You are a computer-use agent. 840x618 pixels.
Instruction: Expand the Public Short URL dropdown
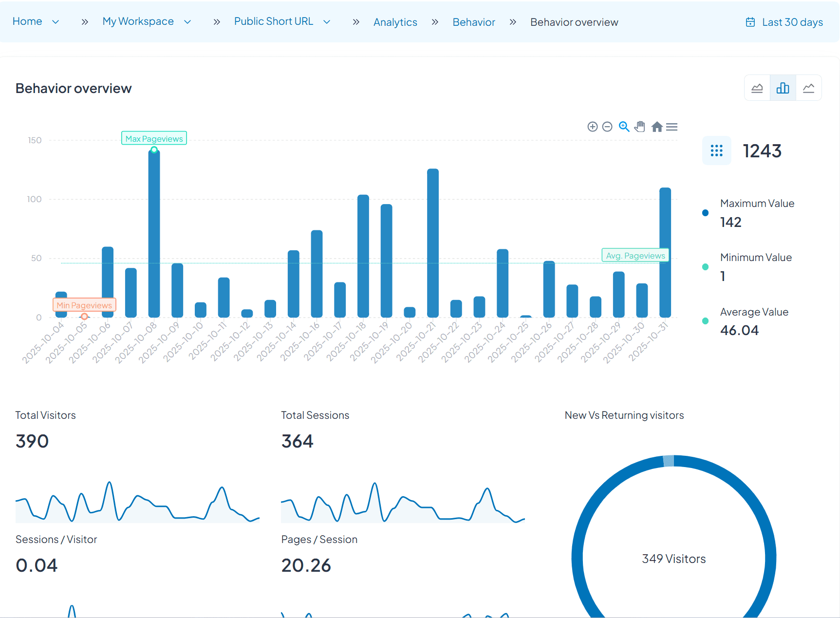[327, 21]
